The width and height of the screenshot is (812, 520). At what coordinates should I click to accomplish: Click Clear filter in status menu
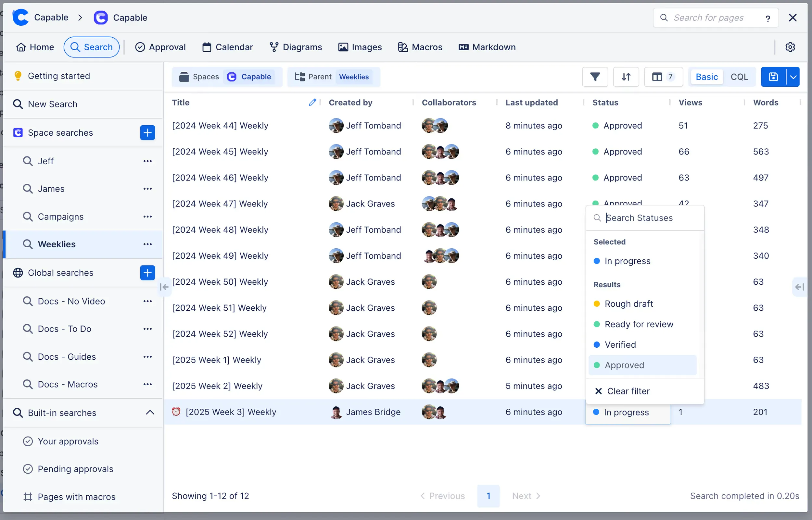tap(645, 391)
